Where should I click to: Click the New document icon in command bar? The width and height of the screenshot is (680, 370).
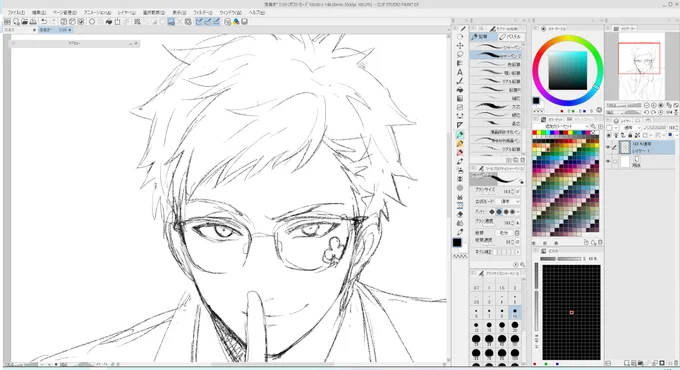[x=16, y=21]
